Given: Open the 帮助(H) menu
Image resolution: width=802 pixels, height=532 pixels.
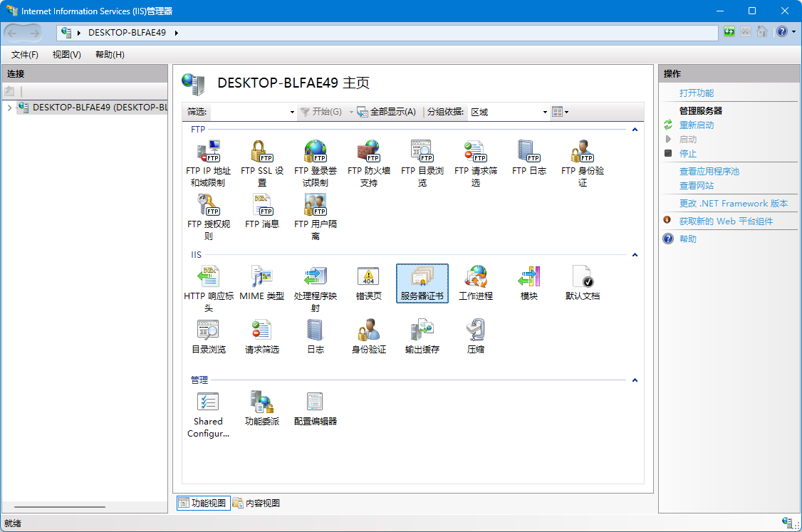Looking at the screenshot, I should (110, 55).
